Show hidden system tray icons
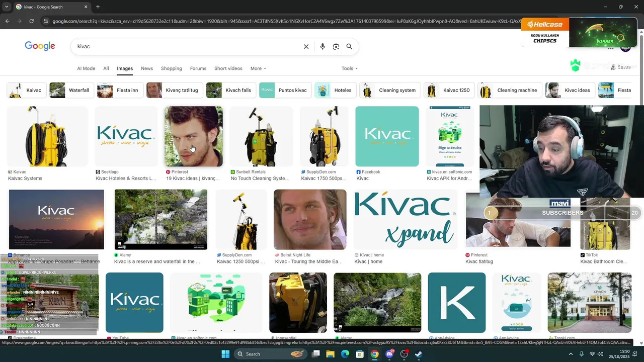The height and width of the screenshot is (362, 644). (x=571, y=354)
